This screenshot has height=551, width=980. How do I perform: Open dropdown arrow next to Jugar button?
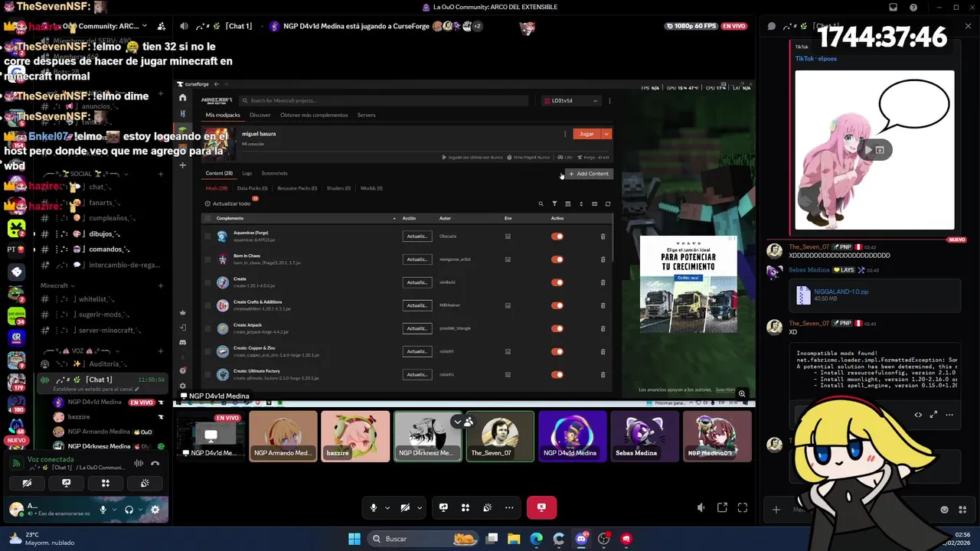[606, 134]
